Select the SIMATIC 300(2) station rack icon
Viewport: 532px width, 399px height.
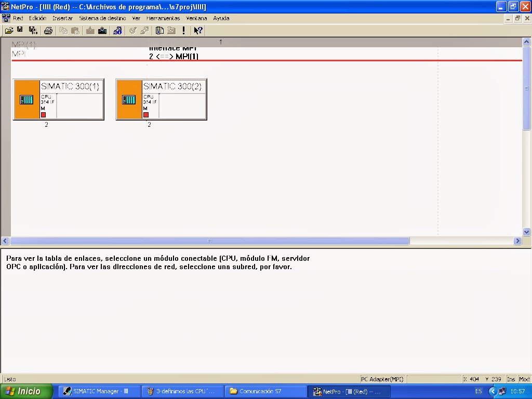point(129,100)
